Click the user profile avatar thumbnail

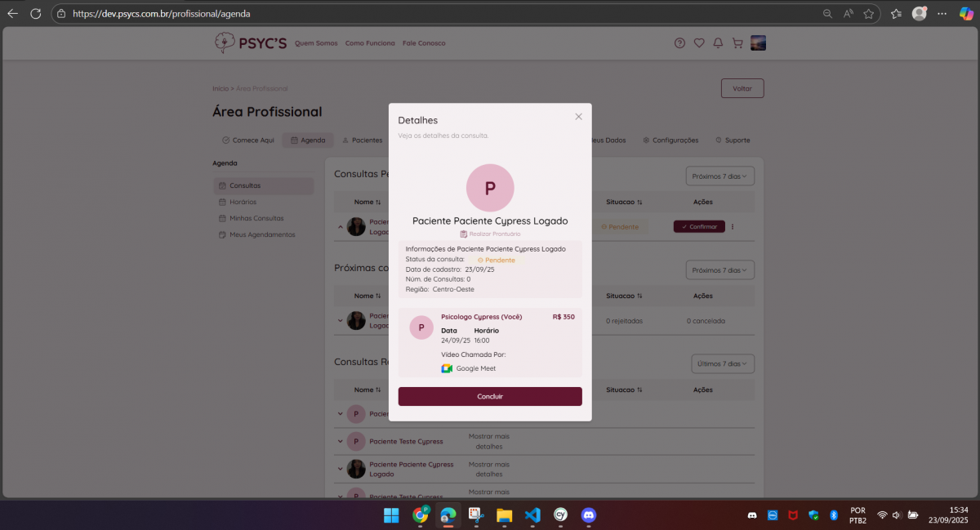tap(758, 43)
